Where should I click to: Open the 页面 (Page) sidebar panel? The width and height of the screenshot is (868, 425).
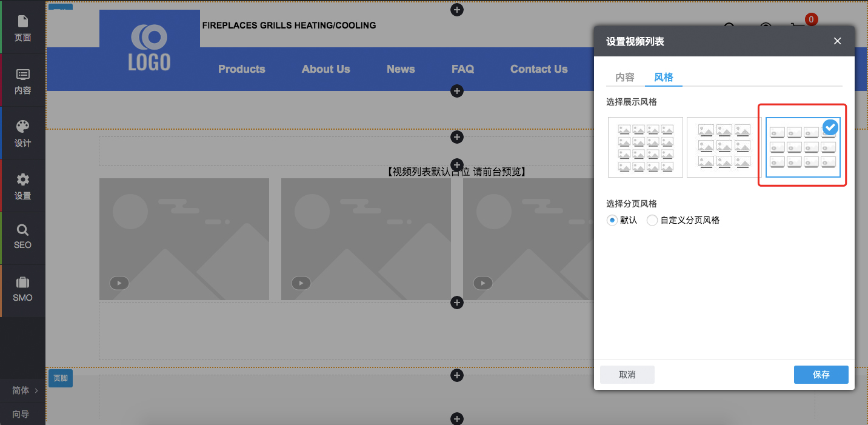[x=22, y=28]
